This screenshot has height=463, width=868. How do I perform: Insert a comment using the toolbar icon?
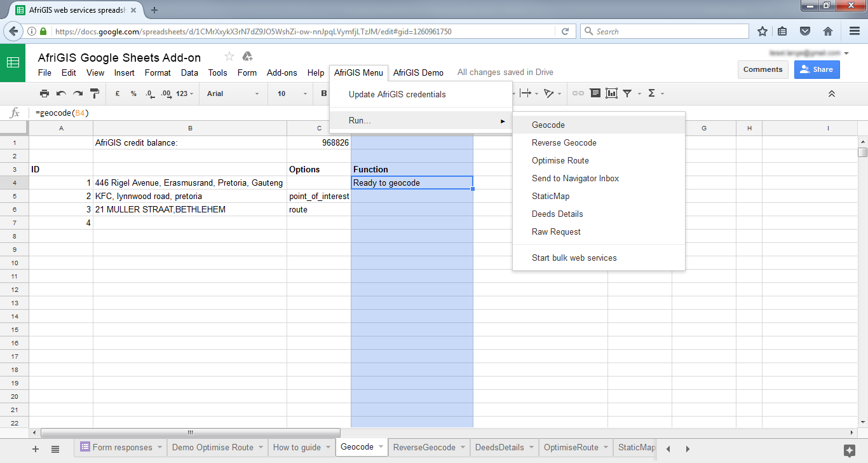595,93
